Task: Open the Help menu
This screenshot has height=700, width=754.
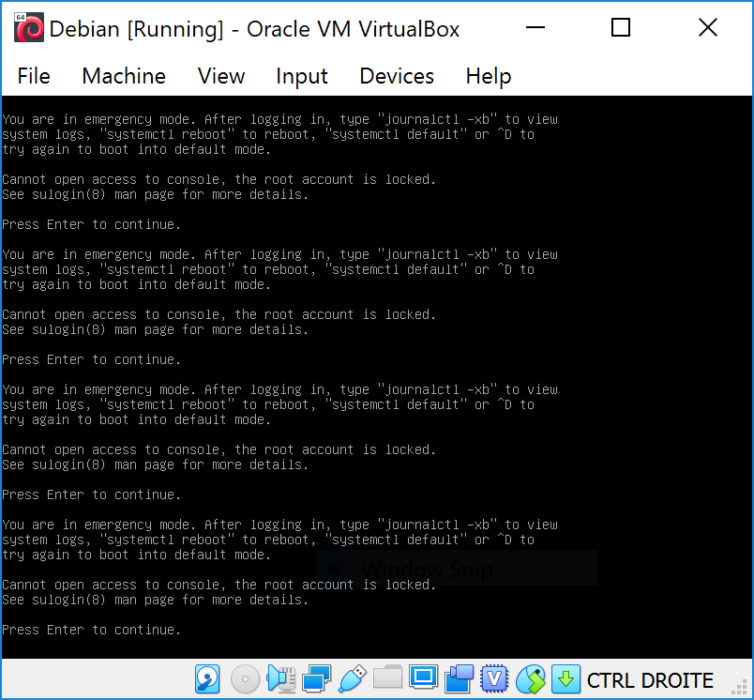Action: (488, 76)
